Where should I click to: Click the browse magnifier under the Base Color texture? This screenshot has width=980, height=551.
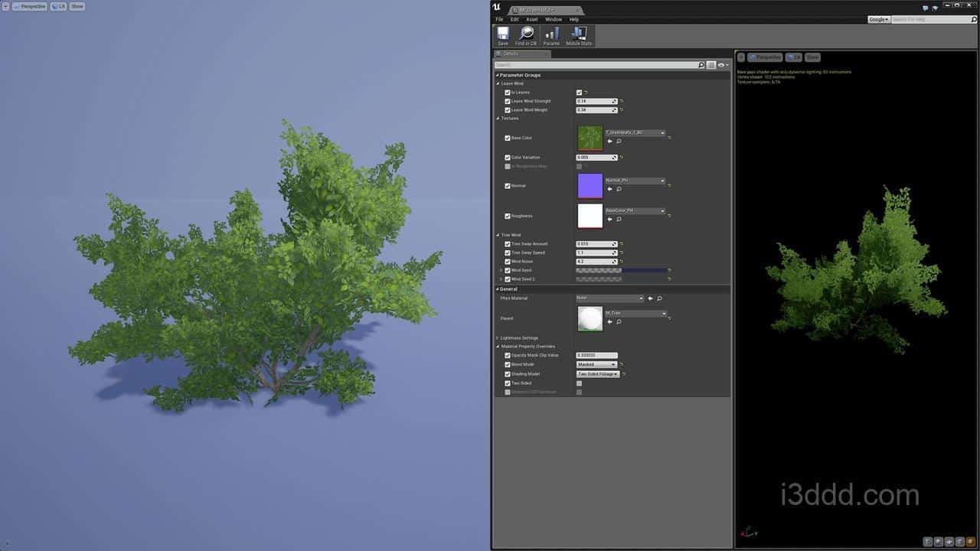619,142
